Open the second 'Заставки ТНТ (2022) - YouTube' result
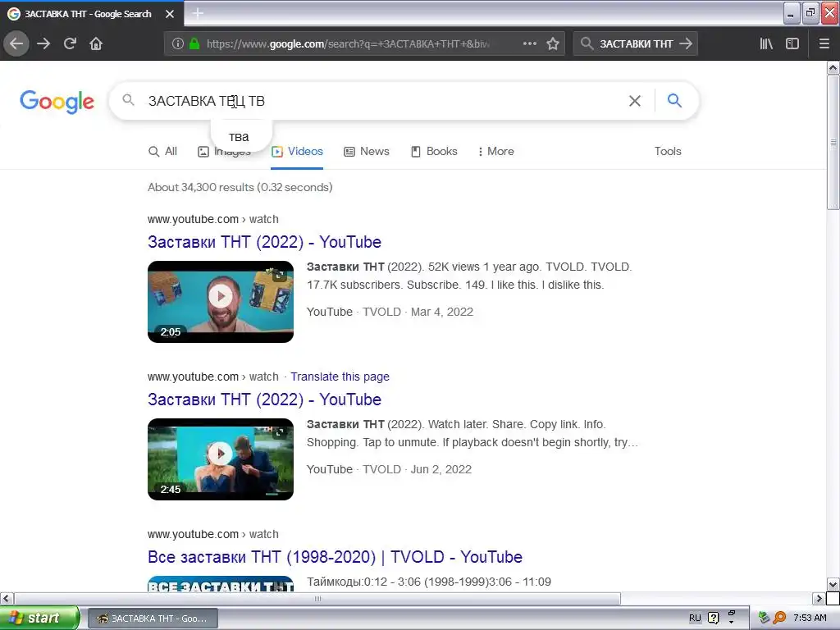This screenshot has width=840, height=630. (264, 399)
